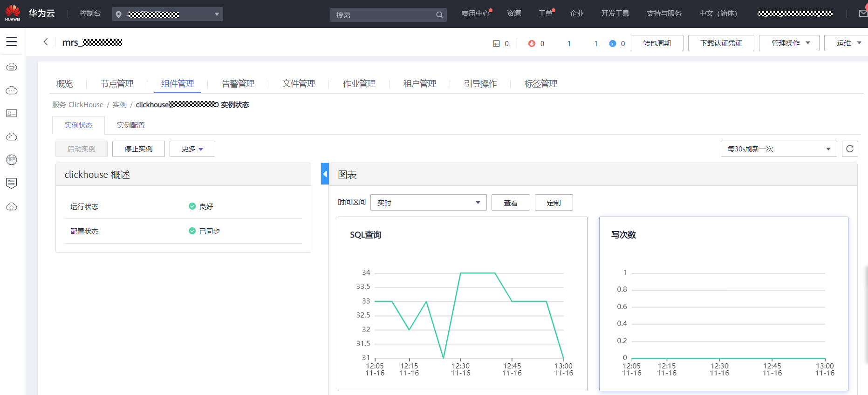Click the 服务 ClickHouse breadcrumb link
Image resolution: width=868 pixels, height=395 pixels.
coord(78,105)
